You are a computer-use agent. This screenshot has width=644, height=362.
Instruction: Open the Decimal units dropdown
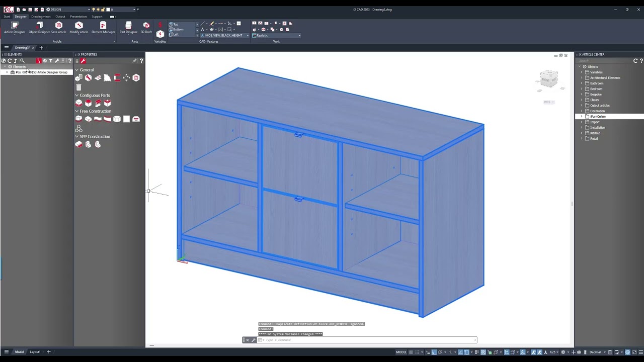point(598,352)
